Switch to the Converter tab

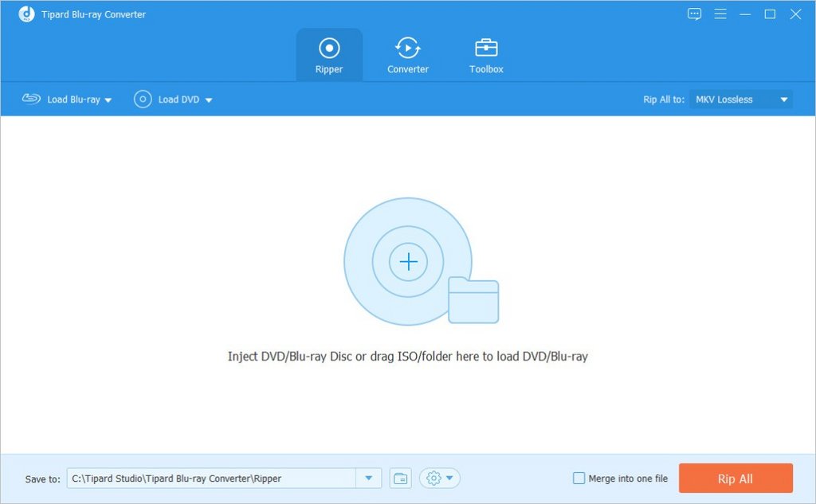[x=407, y=55]
